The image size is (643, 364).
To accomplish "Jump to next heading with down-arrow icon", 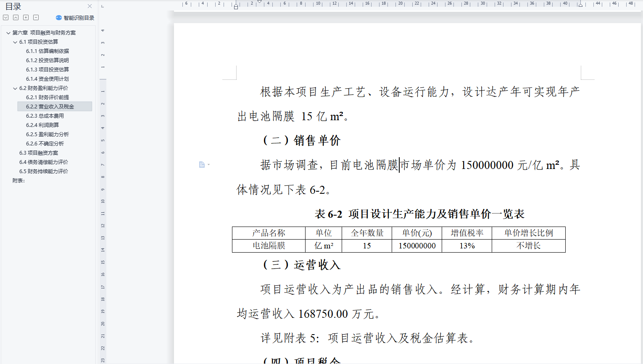I will click(x=5, y=17).
